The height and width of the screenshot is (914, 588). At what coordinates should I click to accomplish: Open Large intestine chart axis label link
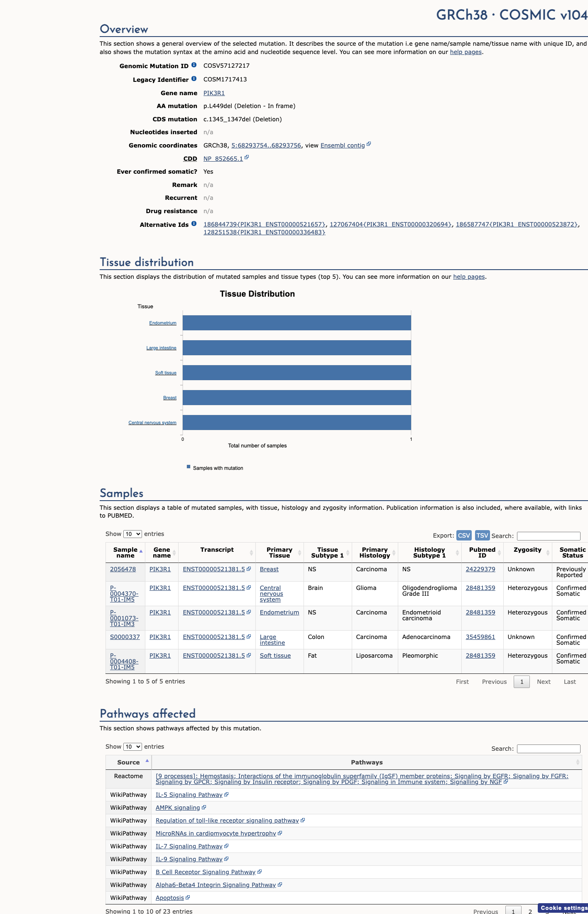(x=161, y=348)
